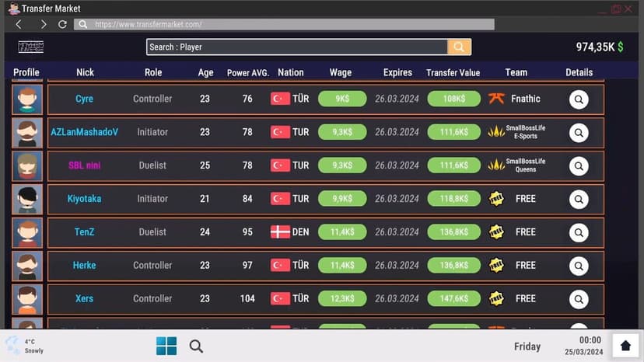Click the Wage column header
This screenshot has height=362, width=644.
(x=341, y=73)
